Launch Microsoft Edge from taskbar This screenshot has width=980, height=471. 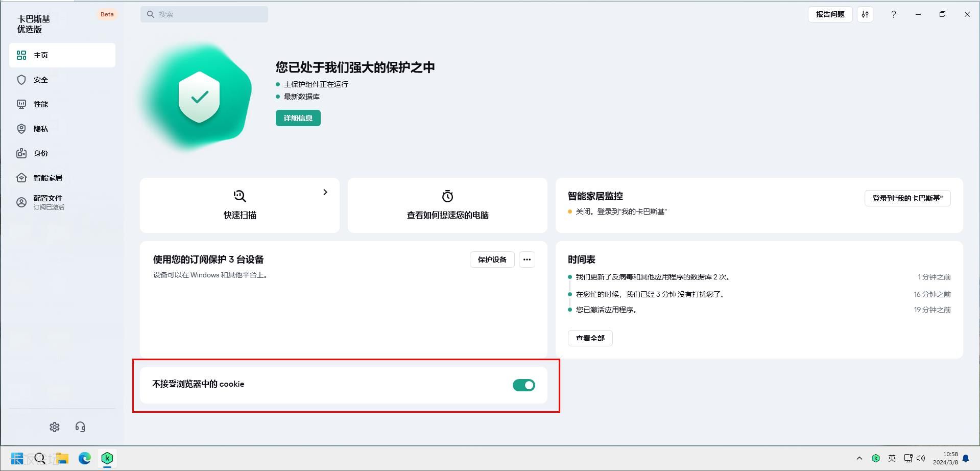pyautogui.click(x=85, y=458)
